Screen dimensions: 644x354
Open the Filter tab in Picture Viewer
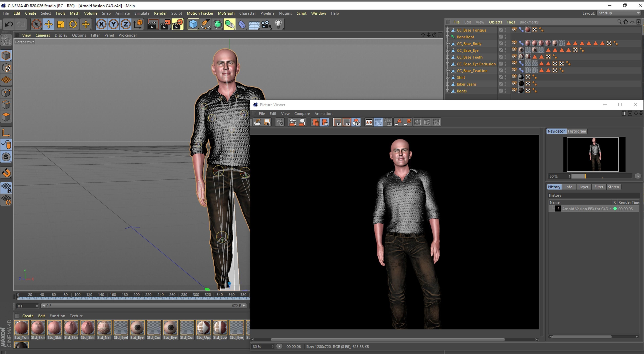(x=599, y=187)
